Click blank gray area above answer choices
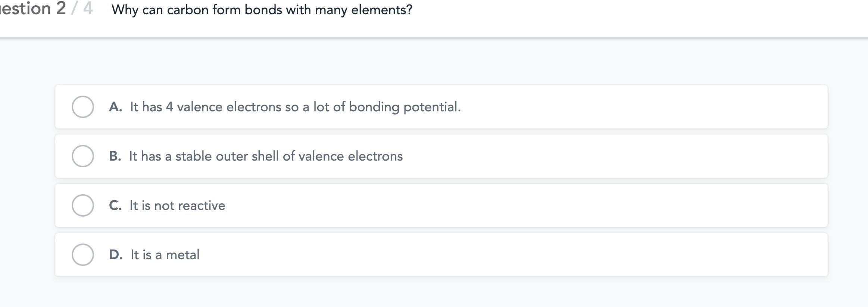Viewport: 868px width, 307px height. 433,62
